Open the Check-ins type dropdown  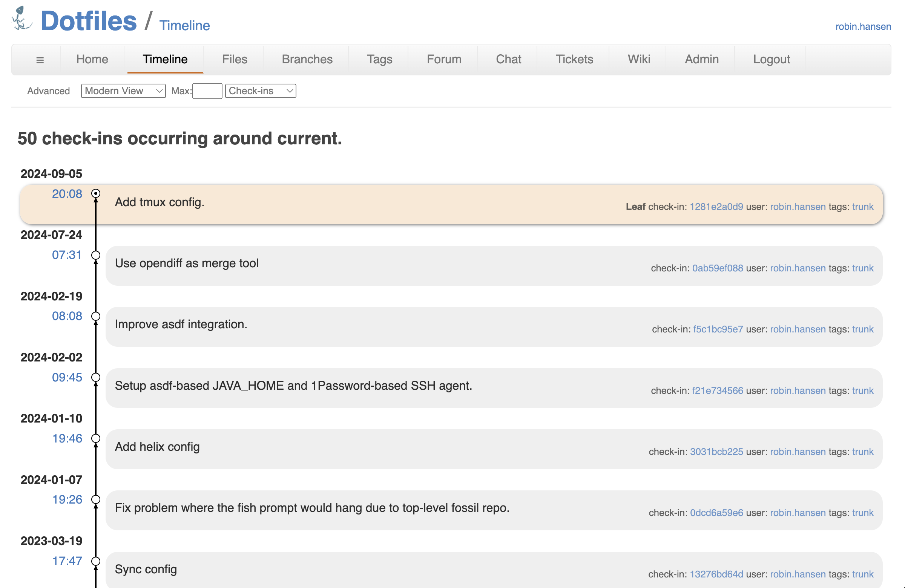[260, 91]
